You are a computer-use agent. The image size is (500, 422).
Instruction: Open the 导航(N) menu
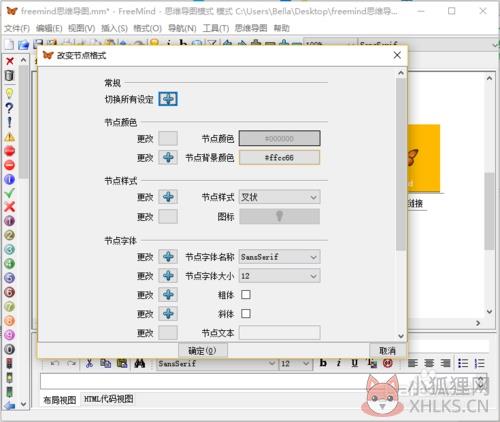[182, 28]
